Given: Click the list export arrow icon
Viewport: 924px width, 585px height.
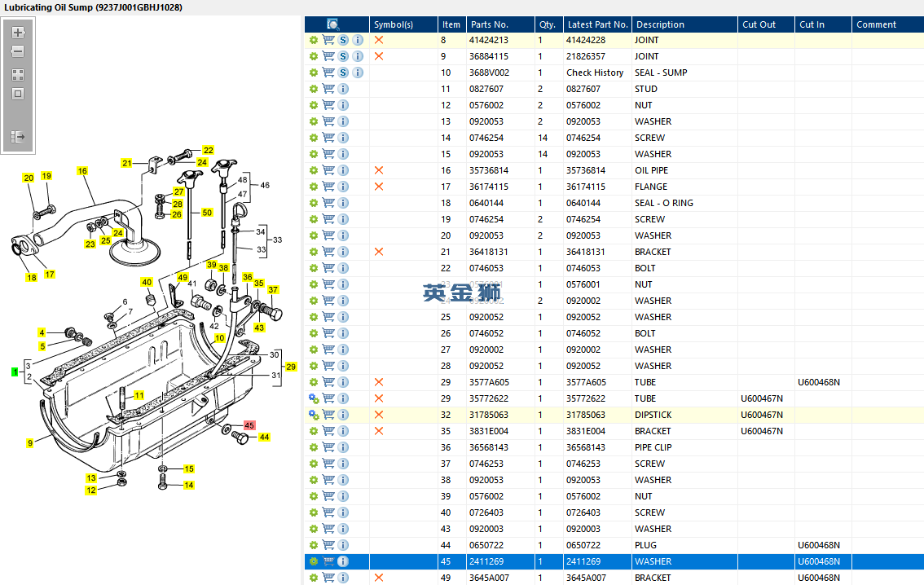Looking at the screenshot, I should (x=18, y=137).
